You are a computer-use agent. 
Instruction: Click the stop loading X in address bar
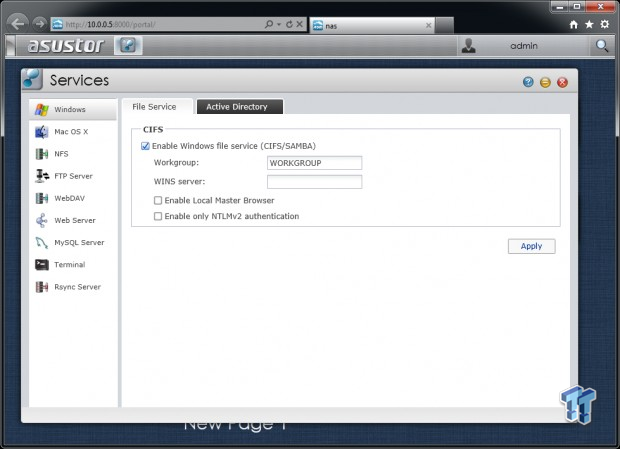(300, 25)
